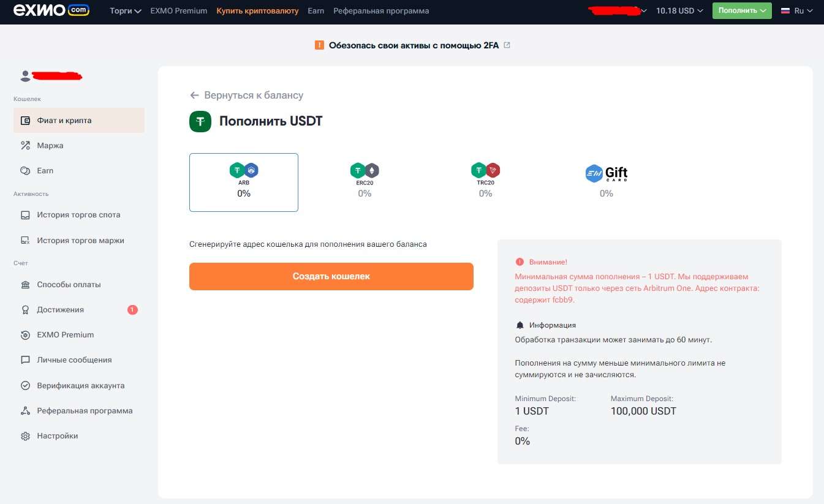Click the Сгенерируйте адрес кошелька instruction text
Image resolution: width=824 pixels, height=504 pixels.
pyautogui.click(x=308, y=244)
